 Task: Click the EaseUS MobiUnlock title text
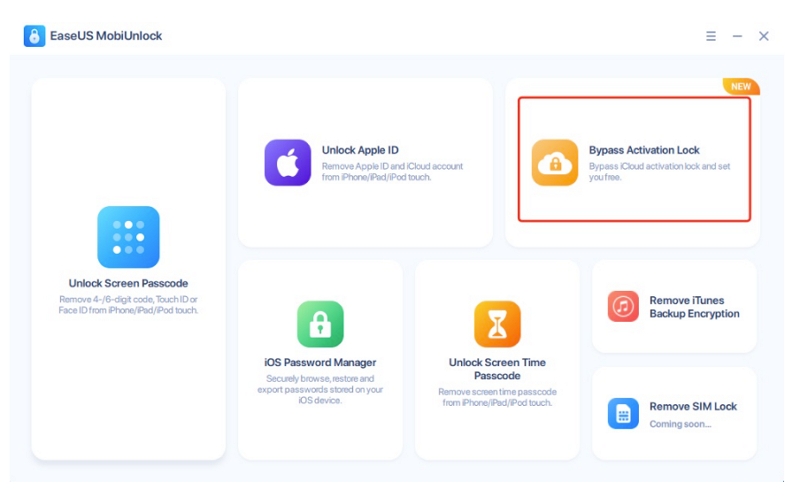tap(106, 36)
